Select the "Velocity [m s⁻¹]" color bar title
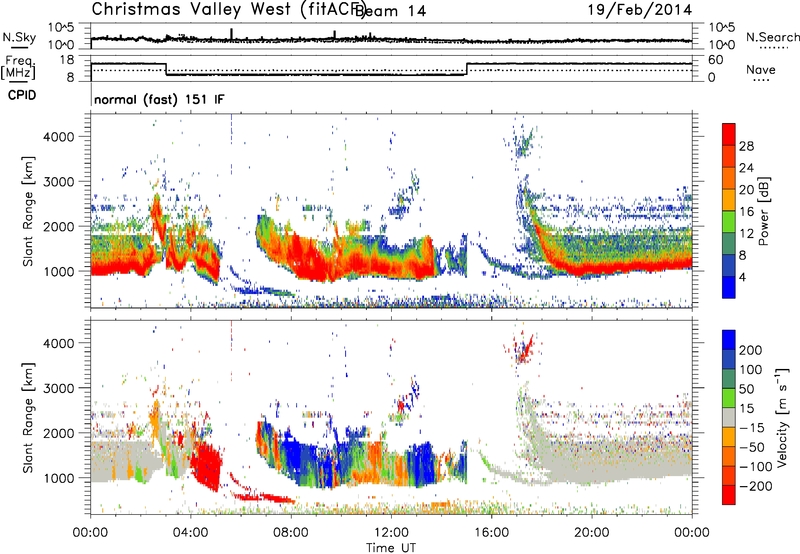Screen dimensions: 800x554 (782, 417)
